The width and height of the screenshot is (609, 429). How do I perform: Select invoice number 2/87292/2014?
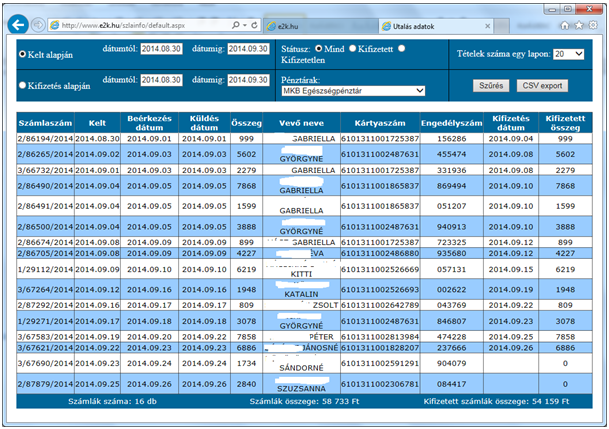[45, 305]
